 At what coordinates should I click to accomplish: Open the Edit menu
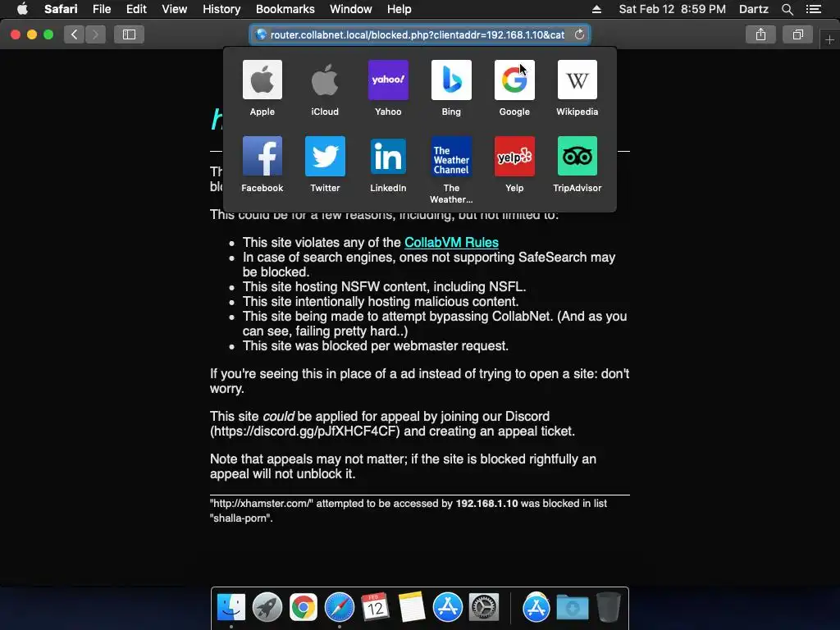click(136, 9)
